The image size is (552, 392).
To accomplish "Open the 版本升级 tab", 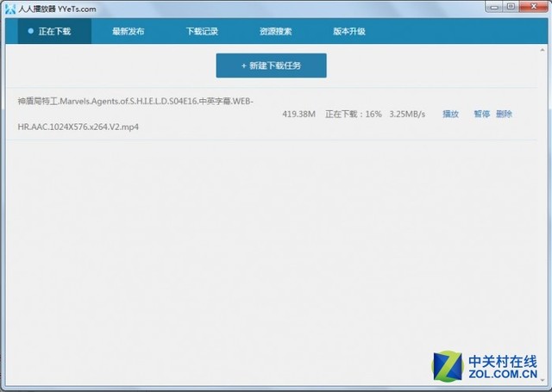I will [349, 31].
